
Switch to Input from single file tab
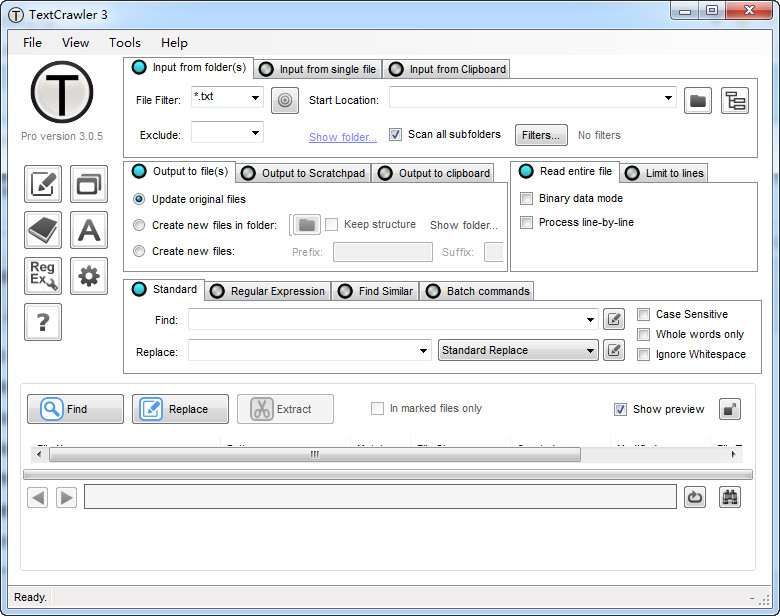(x=318, y=69)
